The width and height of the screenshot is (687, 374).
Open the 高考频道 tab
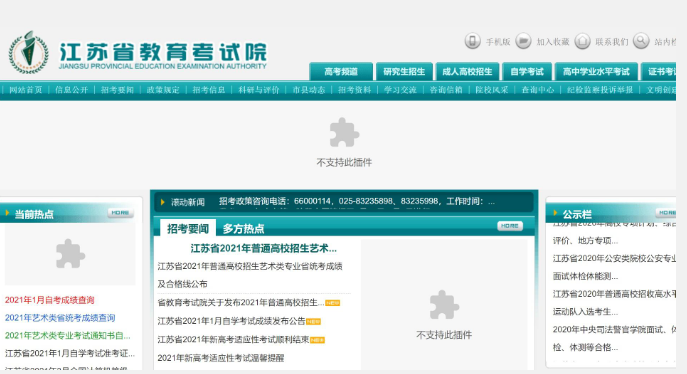click(341, 72)
